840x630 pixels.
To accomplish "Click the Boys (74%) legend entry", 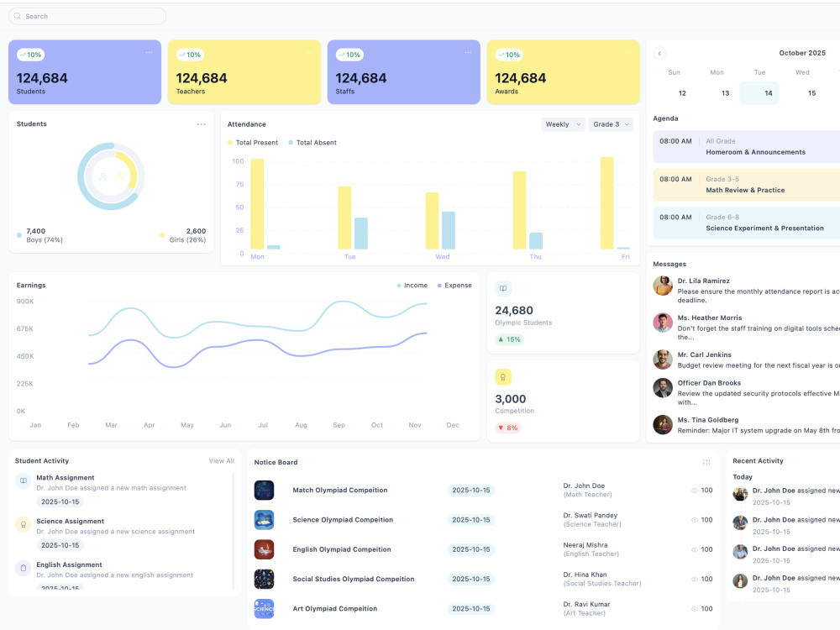I will pos(39,235).
